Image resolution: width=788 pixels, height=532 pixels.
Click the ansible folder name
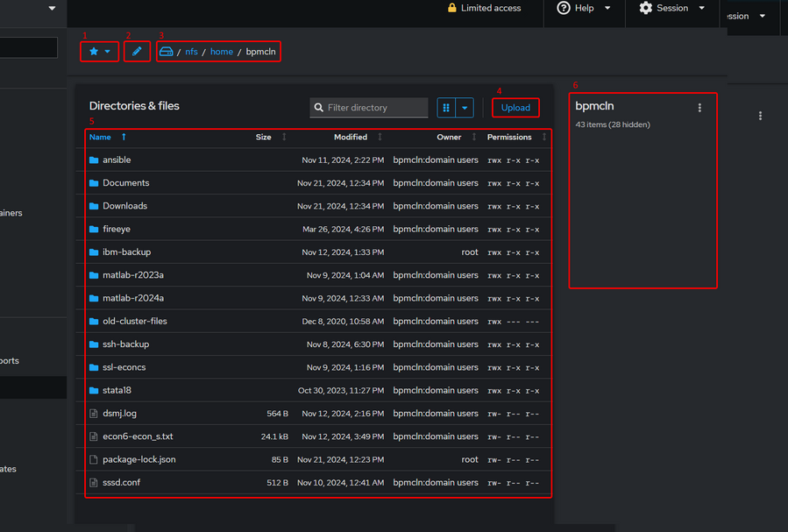pyautogui.click(x=117, y=160)
